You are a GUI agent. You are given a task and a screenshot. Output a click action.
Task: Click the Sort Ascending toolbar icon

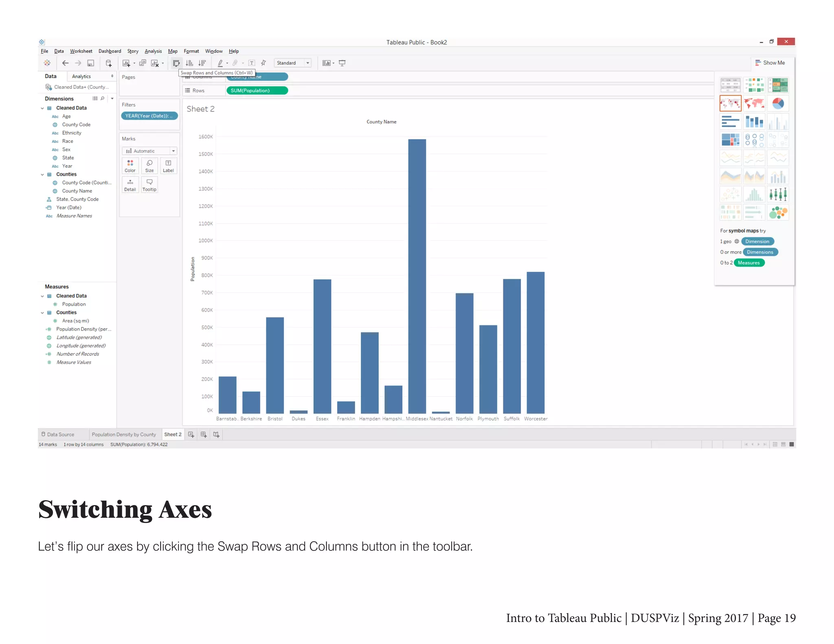pyautogui.click(x=189, y=63)
